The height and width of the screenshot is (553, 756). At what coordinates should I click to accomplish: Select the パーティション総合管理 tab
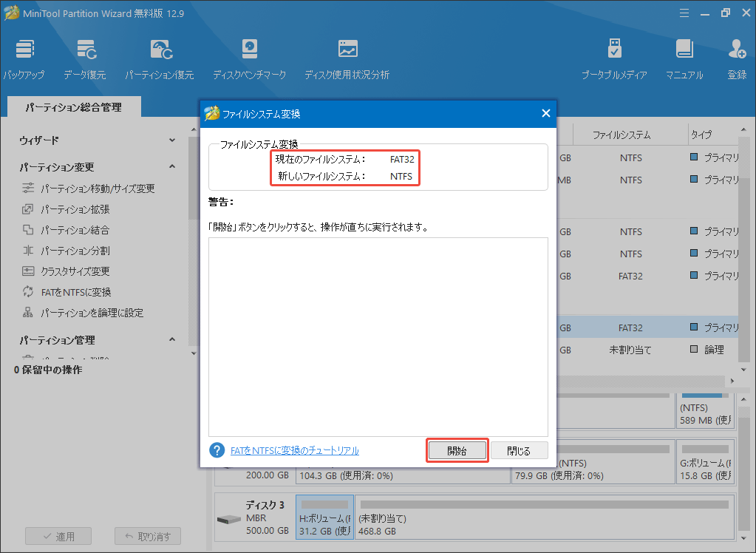tap(74, 107)
